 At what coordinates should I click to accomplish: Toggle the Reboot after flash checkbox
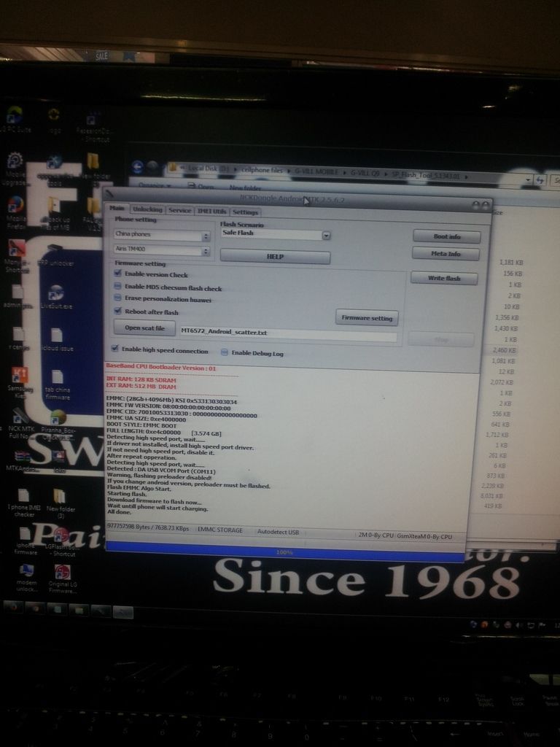[x=118, y=311]
